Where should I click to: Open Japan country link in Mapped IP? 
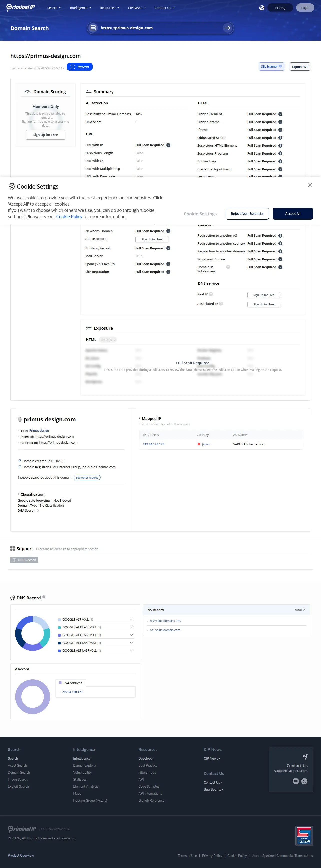pos(206,444)
